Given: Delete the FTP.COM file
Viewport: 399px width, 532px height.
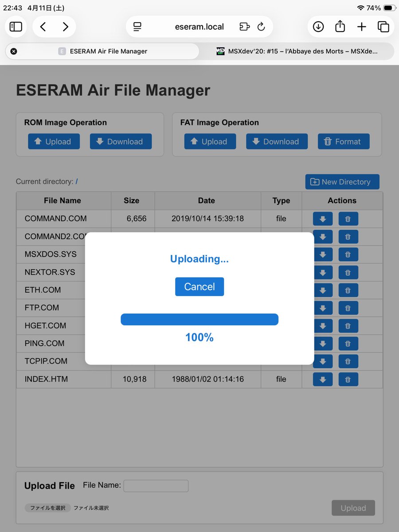Looking at the screenshot, I should click(x=348, y=308).
